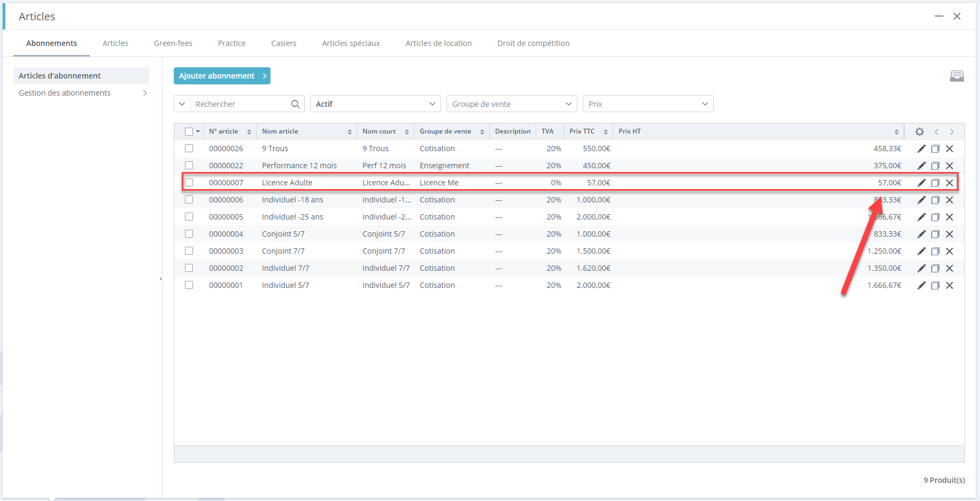
Task: Edit the Conjoint 5/7 article
Action: click(921, 234)
